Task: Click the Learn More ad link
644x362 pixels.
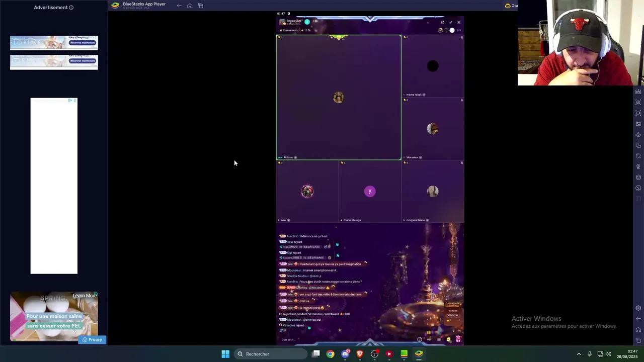Action: (85, 296)
